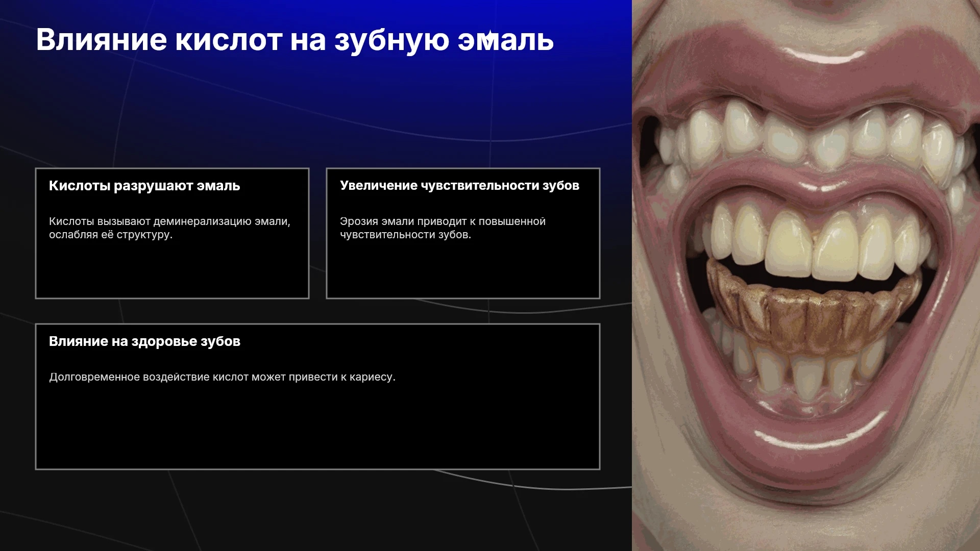Select the heading "Увеличение чувствительности зубов"
This screenshot has width=980, height=551.
point(459,186)
